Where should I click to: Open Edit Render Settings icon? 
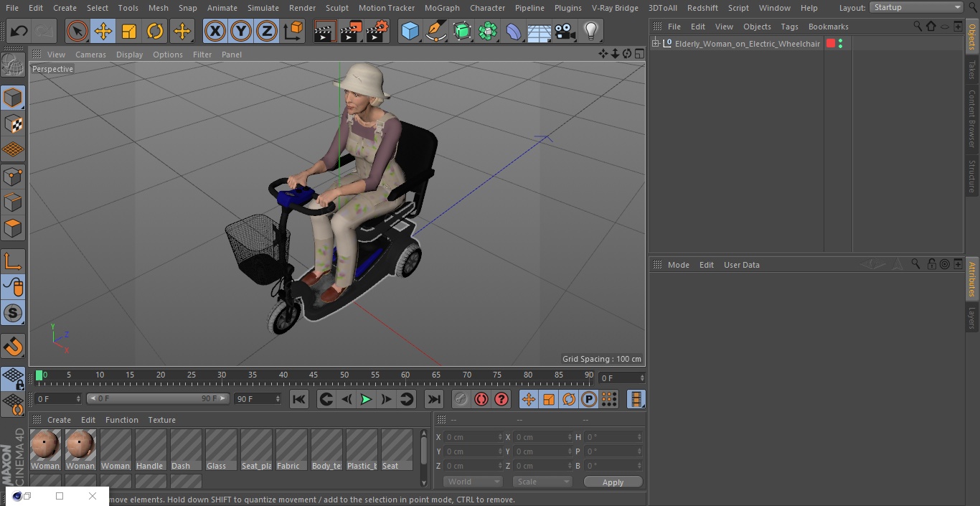(x=377, y=31)
